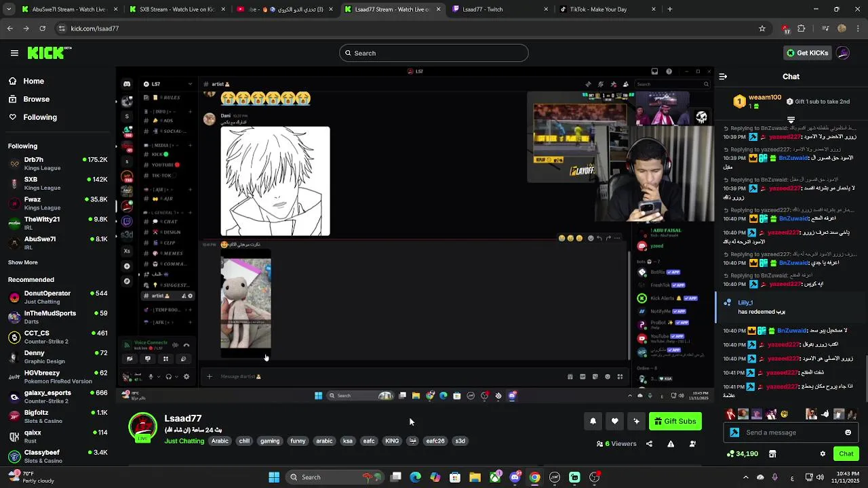The width and height of the screenshot is (868, 488).
Task: Open Google Chrome from taskbar
Action: [x=534, y=477]
